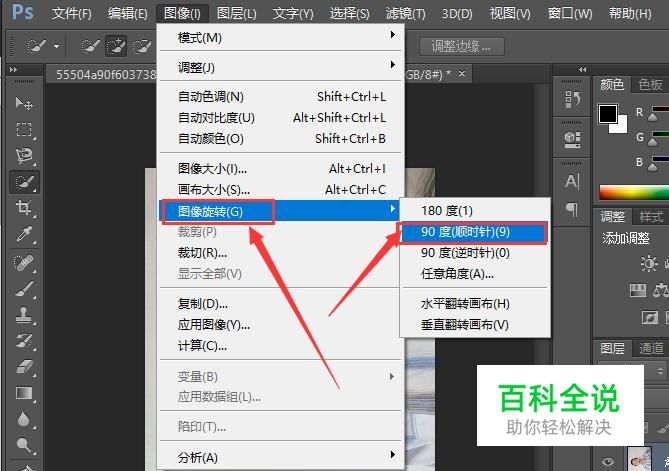
Task: Open the Paragraph panel icon
Action: (572, 209)
